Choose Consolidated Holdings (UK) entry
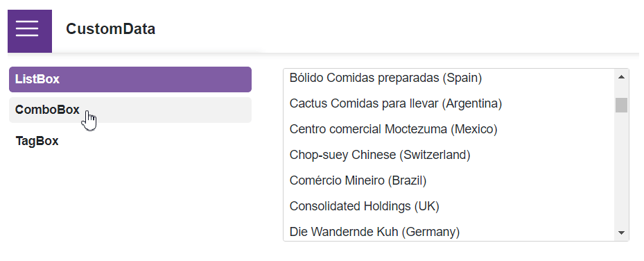Image resolution: width=644 pixels, height=261 pixels. pyautogui.click(x=449, y=206)
